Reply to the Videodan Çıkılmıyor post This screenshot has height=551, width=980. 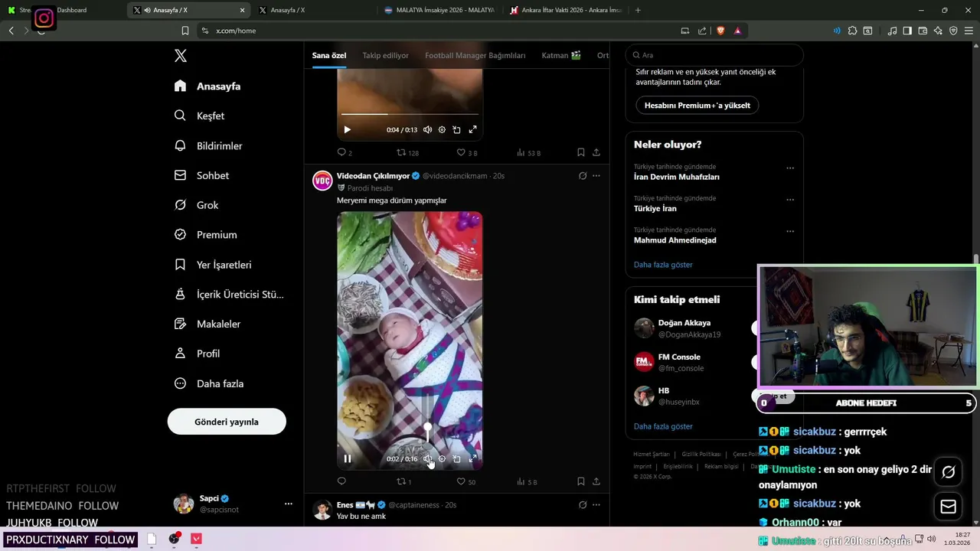341,481
